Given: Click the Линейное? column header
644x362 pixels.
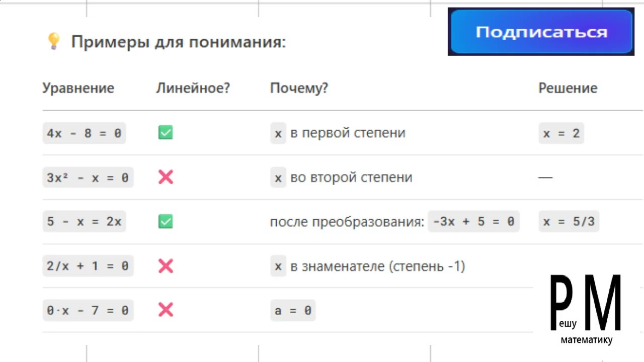Looking at the screenshot, I should tap(193, 88).
